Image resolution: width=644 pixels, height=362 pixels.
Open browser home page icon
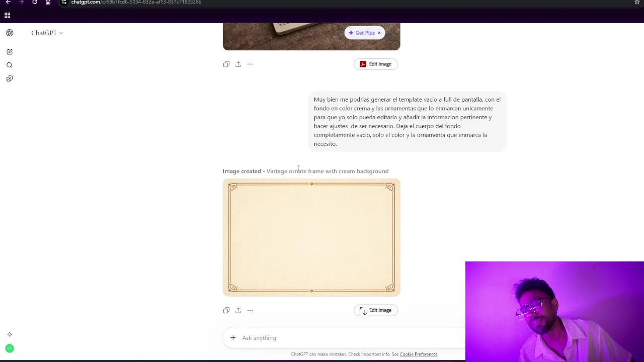[48, 2]
